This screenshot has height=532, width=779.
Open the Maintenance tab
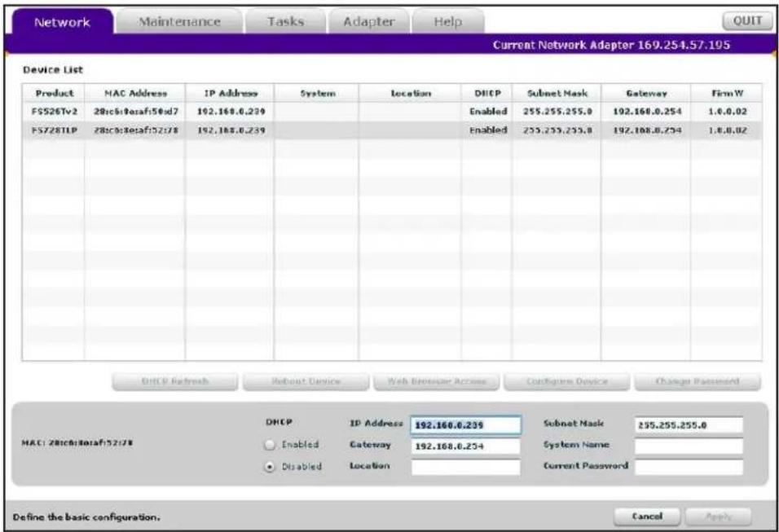(179, 22)
